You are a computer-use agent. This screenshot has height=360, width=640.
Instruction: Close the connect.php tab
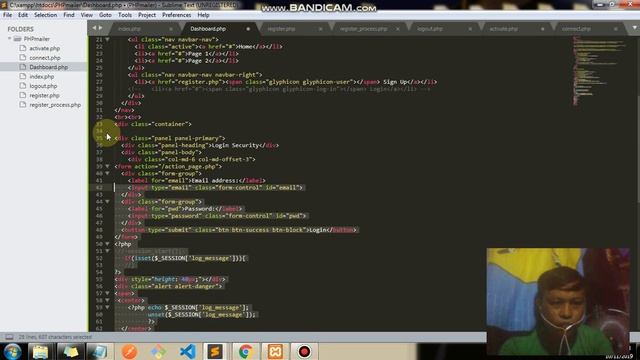coord(615,29)
